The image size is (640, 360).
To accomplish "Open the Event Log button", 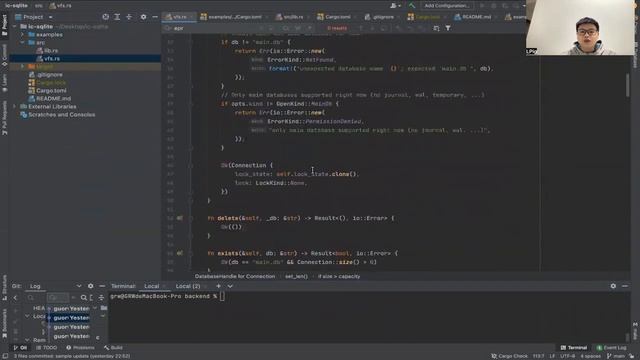I will [x=611, y=348].
